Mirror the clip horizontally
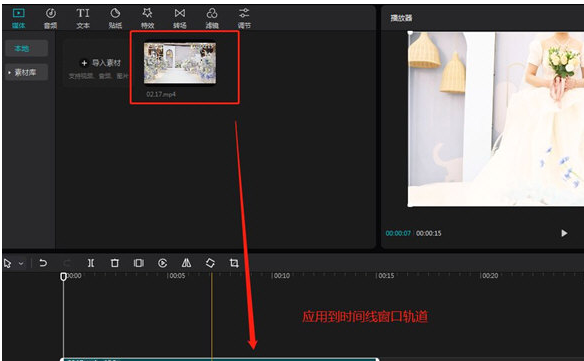 [x=186, y=263]
